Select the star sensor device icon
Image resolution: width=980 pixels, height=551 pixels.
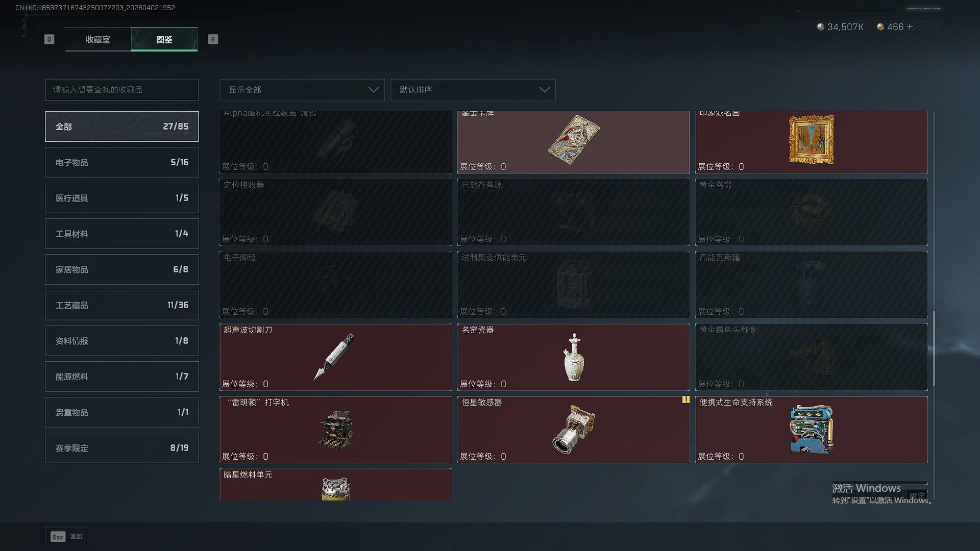pos(574,430)
